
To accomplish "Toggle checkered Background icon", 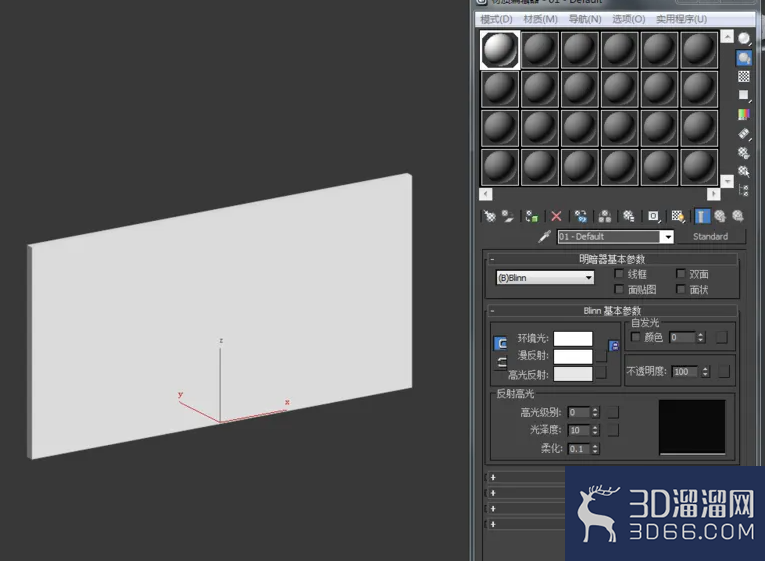I will pos(744,76).
